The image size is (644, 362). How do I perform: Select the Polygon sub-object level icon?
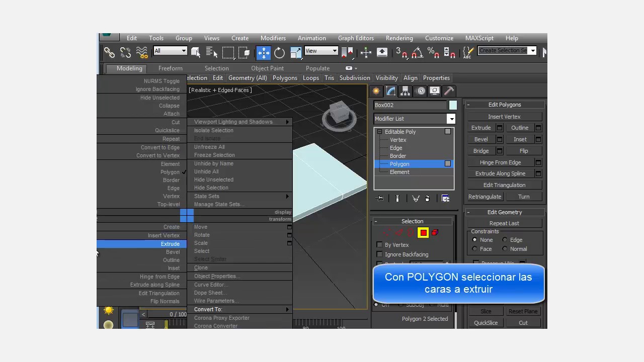(x=423, y=232)
